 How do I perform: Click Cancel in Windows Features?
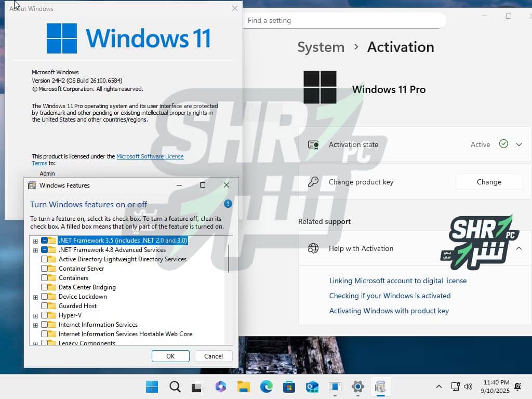pyautogui.click(x=214, y=356)
